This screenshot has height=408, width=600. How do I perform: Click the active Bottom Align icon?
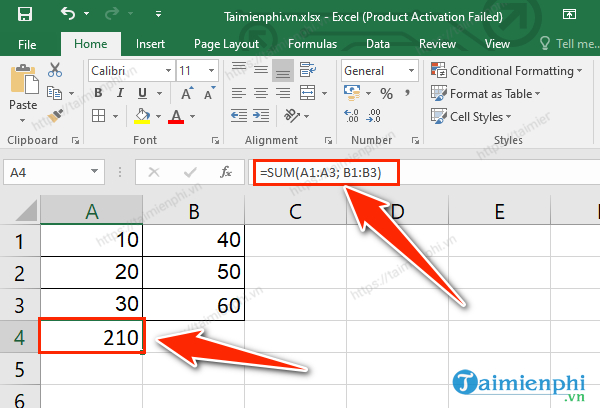[x=283, y=70]
